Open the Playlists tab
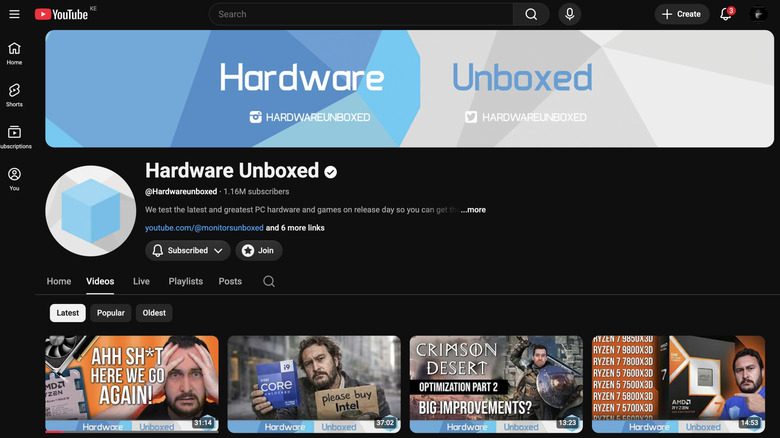 click(x=186, y=281)
